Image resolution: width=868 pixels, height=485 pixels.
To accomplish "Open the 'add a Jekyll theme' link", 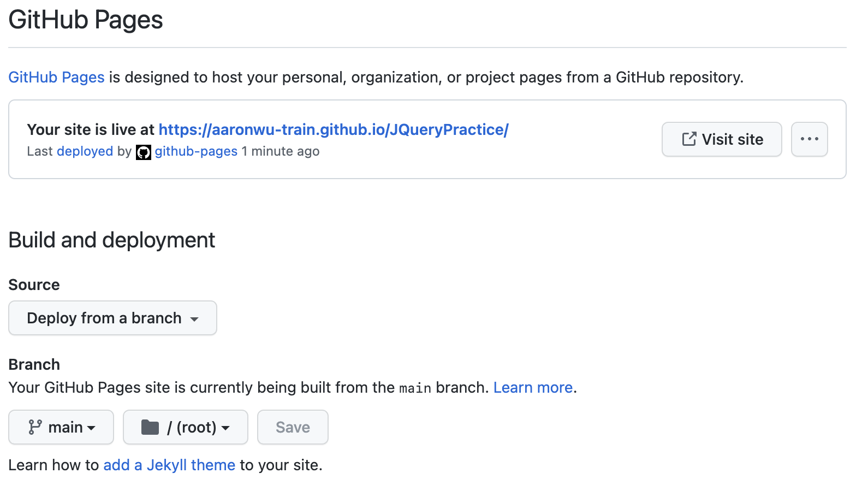I will click(169, 465).
